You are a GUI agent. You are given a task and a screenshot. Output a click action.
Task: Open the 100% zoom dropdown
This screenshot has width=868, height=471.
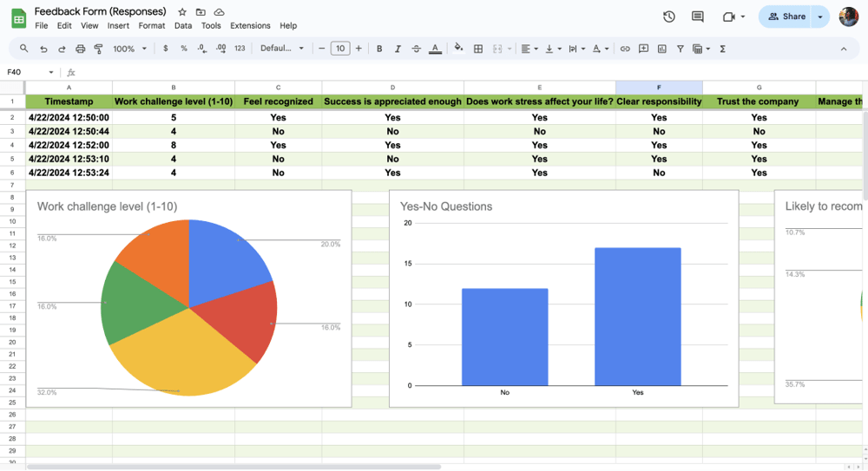click(129, 49)
